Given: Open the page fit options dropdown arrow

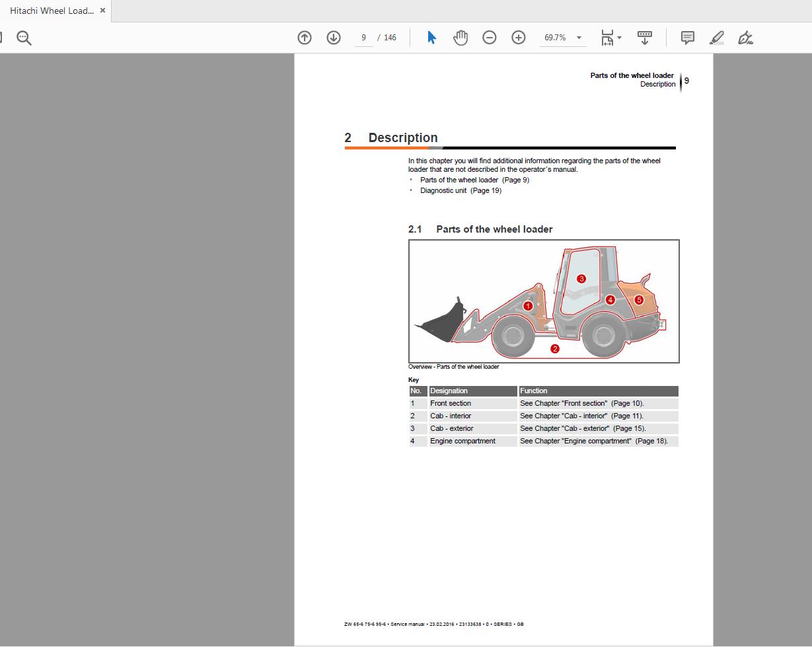Looking at the screenshot, I should [618, 38].
